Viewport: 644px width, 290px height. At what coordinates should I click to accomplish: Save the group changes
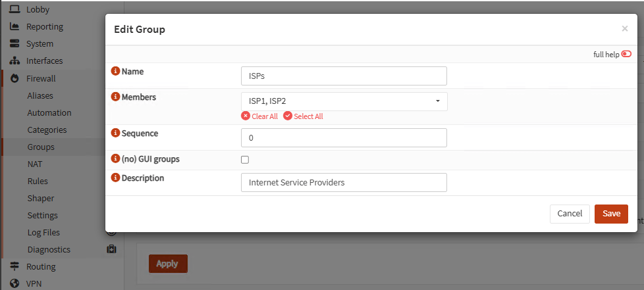[611, 214]
